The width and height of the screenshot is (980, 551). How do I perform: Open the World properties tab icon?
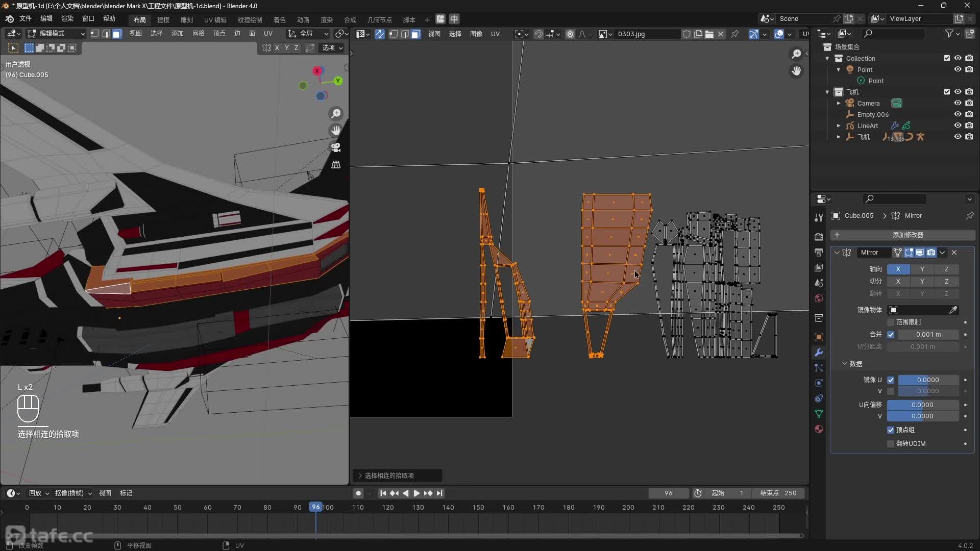pos(819,298)
